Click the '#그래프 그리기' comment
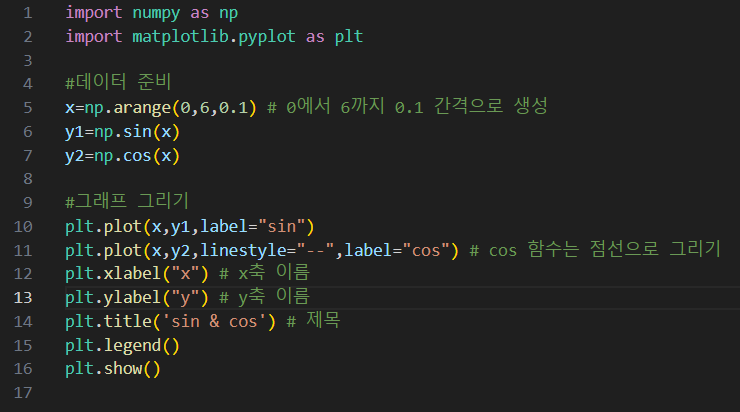 (127, 202)
